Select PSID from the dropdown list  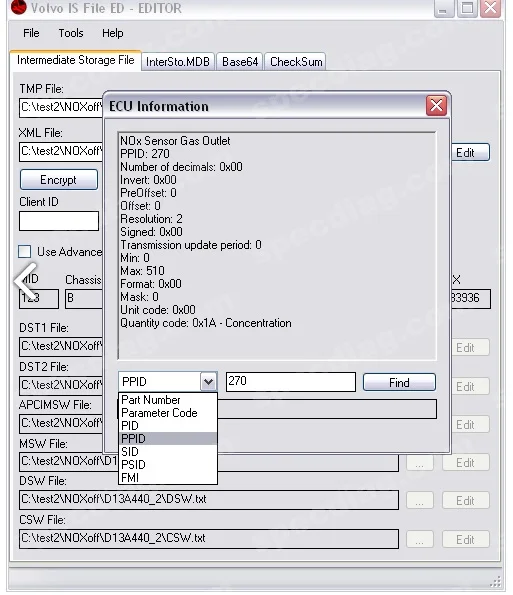point(168,464)
